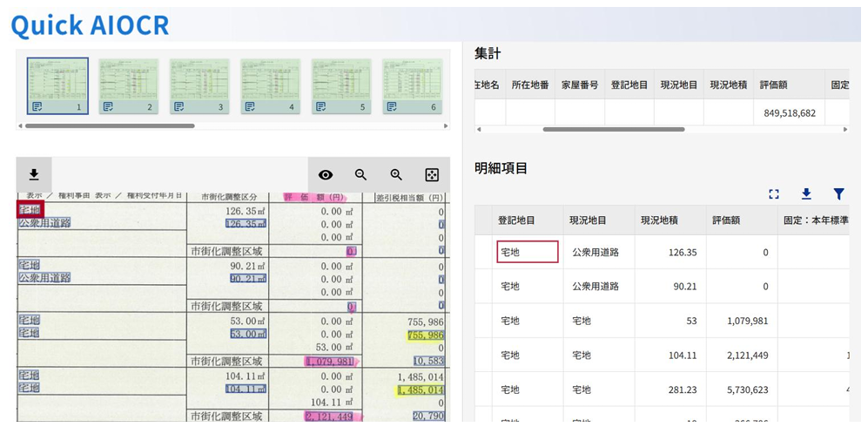Download the scanned document image

tap(34, 174)
